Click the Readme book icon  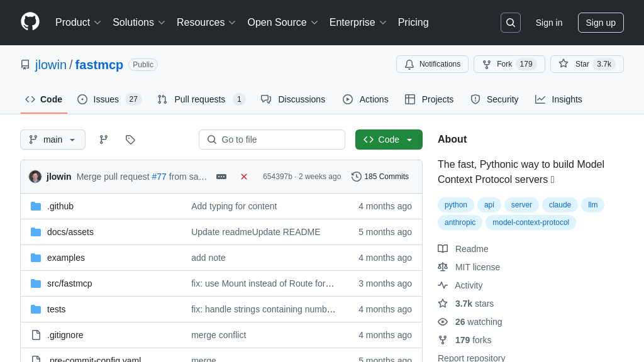443,249
